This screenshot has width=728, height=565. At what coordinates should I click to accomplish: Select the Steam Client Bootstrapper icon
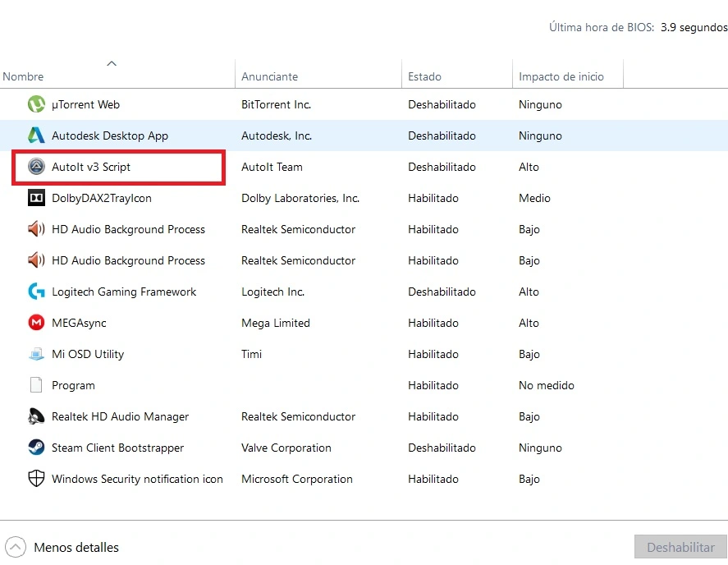pos(36,448)
